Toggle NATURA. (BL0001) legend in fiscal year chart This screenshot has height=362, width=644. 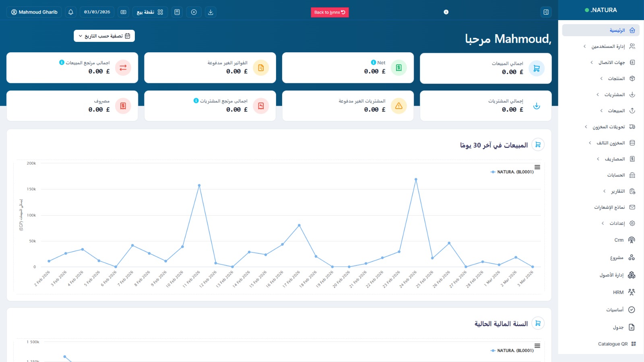512,350
